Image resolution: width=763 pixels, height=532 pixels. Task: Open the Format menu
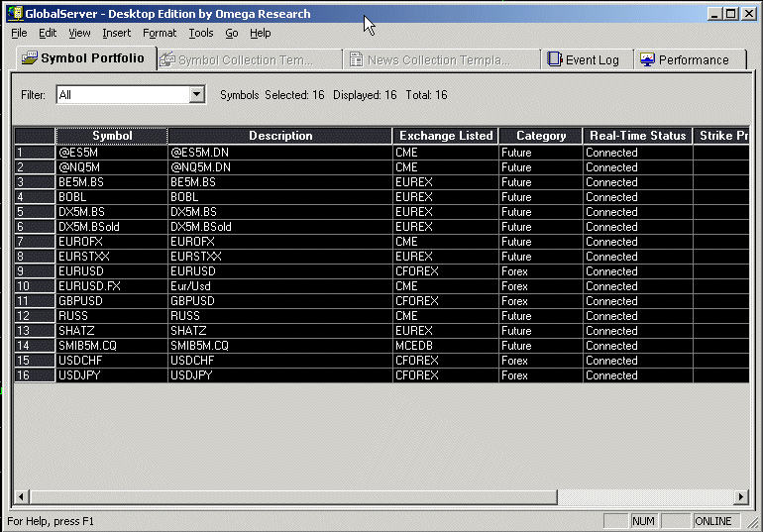click(160, 33)
